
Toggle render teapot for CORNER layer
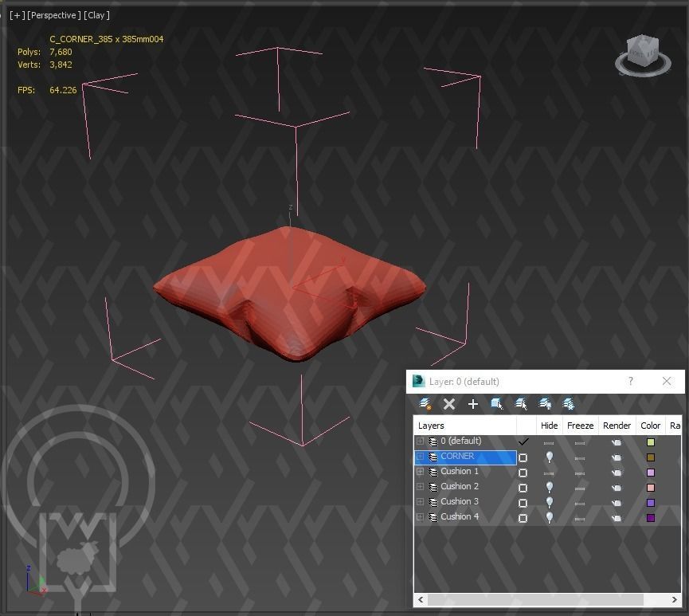(617, 457)
